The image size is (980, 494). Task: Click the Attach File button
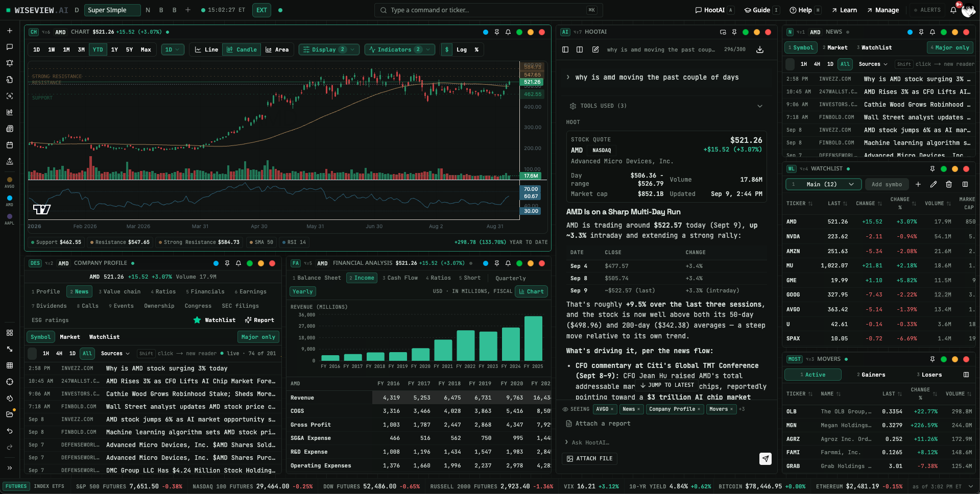point(589,458)
